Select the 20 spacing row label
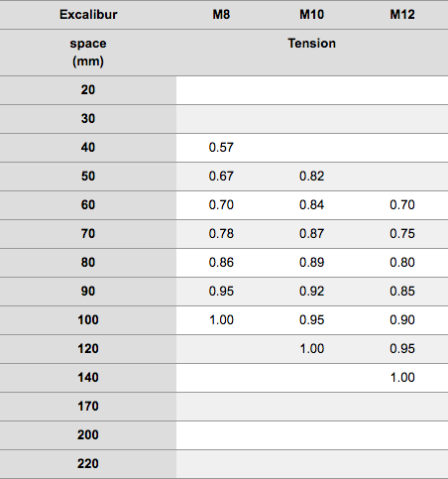448x479 pixels. pos(88,90)
